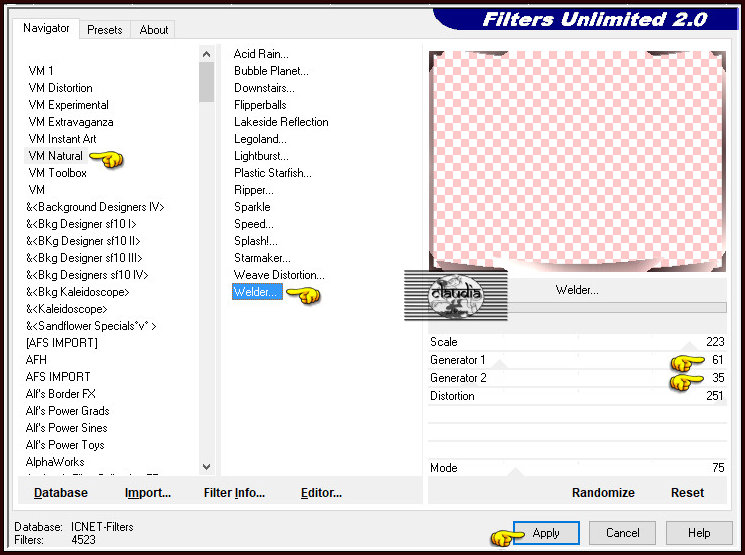
Task: Select &<Background Designers IV> category
Action: (95, 207)
